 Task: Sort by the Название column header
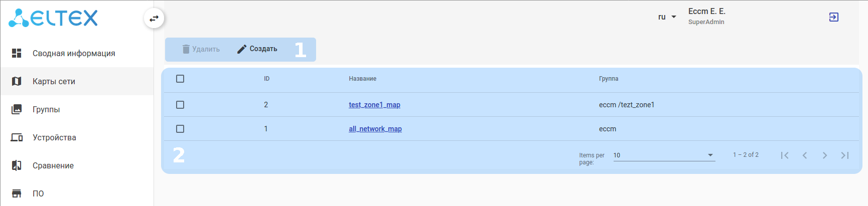click(363, 79)
